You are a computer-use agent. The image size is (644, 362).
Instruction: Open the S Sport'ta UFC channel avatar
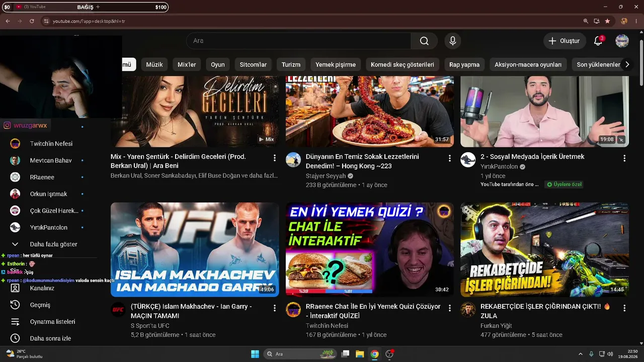click(118, 310)
